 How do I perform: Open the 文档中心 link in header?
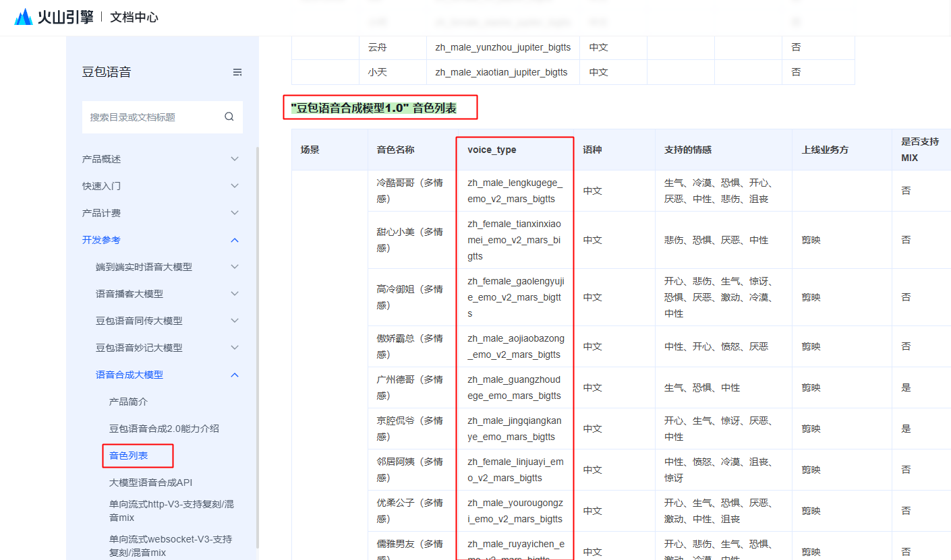134,18
